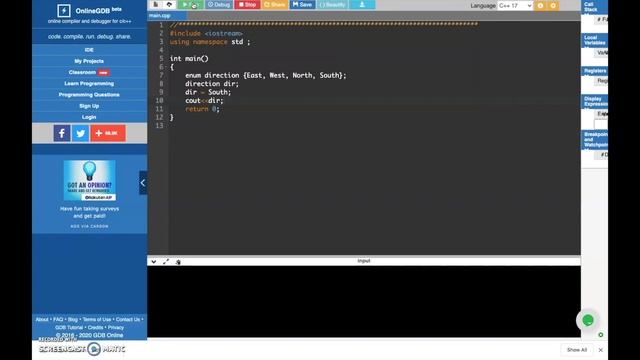Open the Blog footer link

(73, 320)
